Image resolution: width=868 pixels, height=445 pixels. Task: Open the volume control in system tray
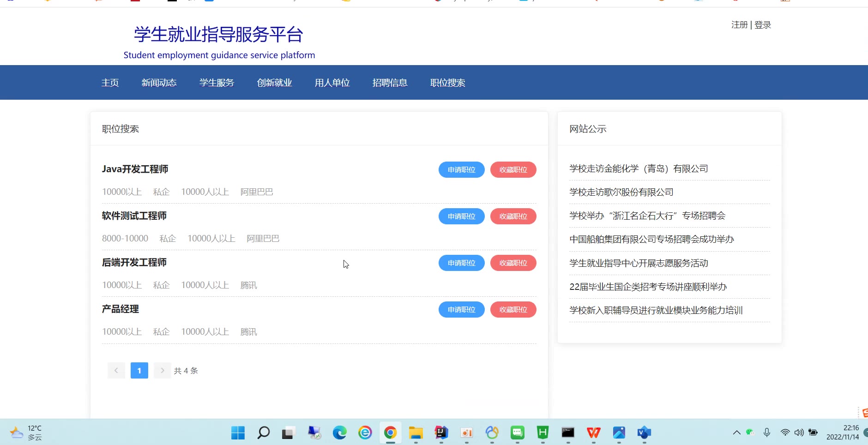[x=799, y=433]
